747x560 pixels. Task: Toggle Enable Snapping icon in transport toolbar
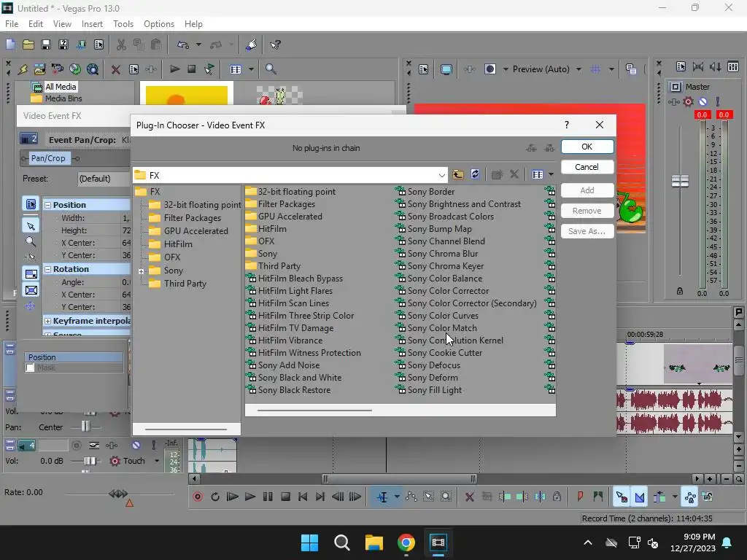[622, 497]
